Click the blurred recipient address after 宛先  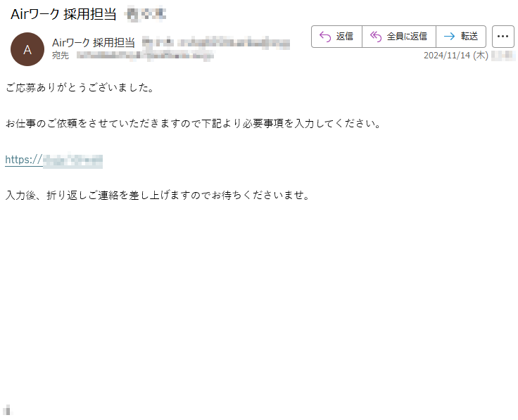pyautogui.click(x=145, y=56)
